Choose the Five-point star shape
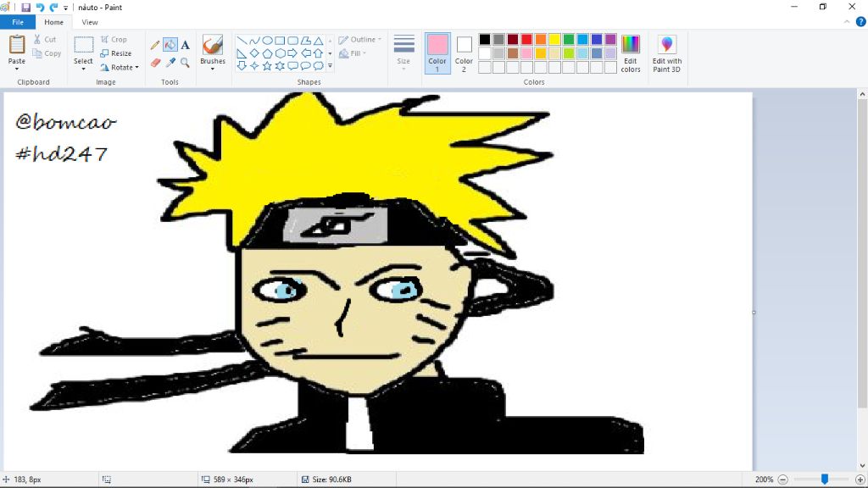 267,66
